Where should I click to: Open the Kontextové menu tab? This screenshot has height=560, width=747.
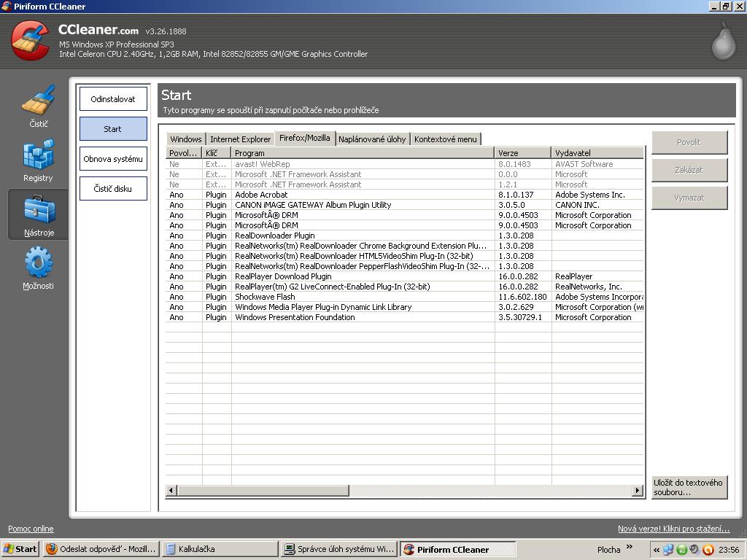[446, 139]
